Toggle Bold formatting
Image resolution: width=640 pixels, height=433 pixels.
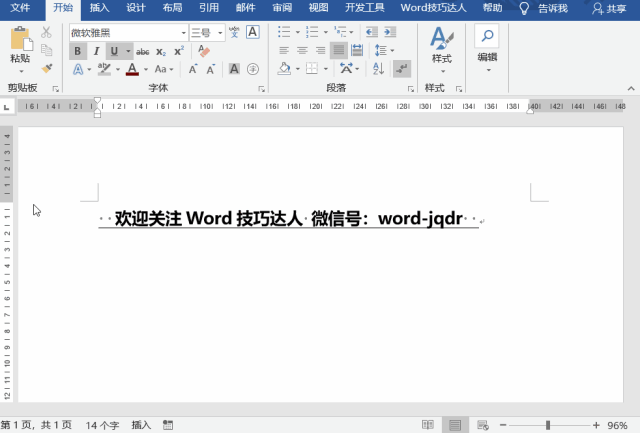click(78, 51)
